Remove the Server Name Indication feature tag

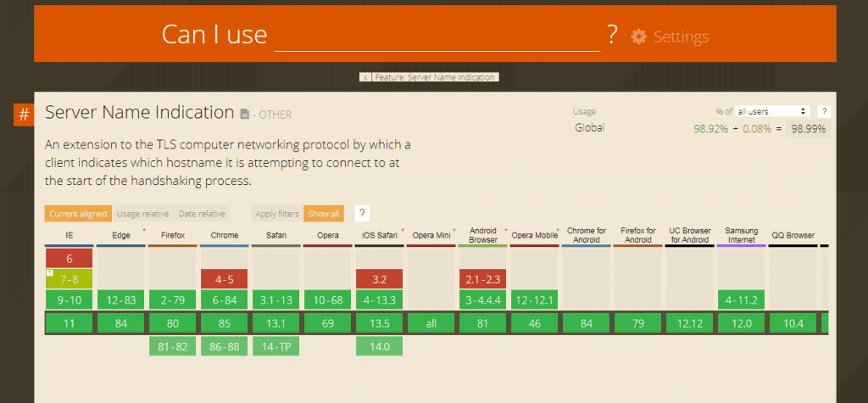click(x=365, y=77)
